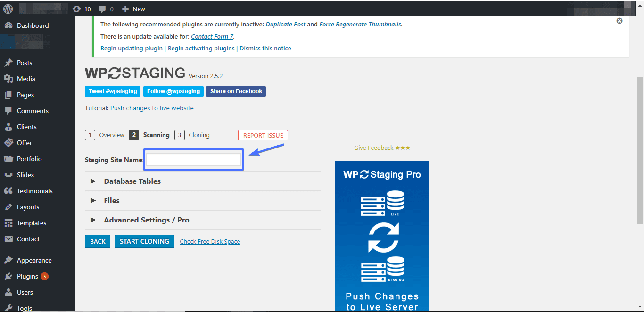The width and height of the screenshot is (644, 312).
Task: Expand Advanced Settings / Pro section
Action: click(x=203, y=220)
